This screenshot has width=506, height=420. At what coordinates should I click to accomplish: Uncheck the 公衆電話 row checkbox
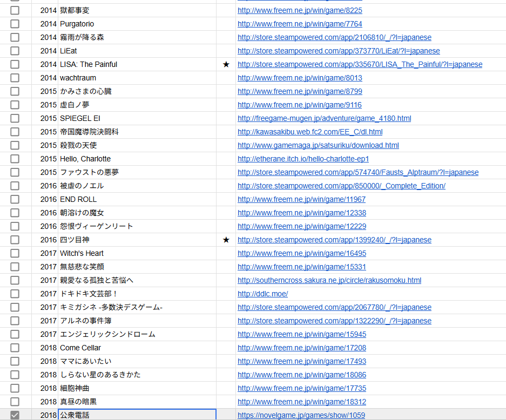(15, 415)
